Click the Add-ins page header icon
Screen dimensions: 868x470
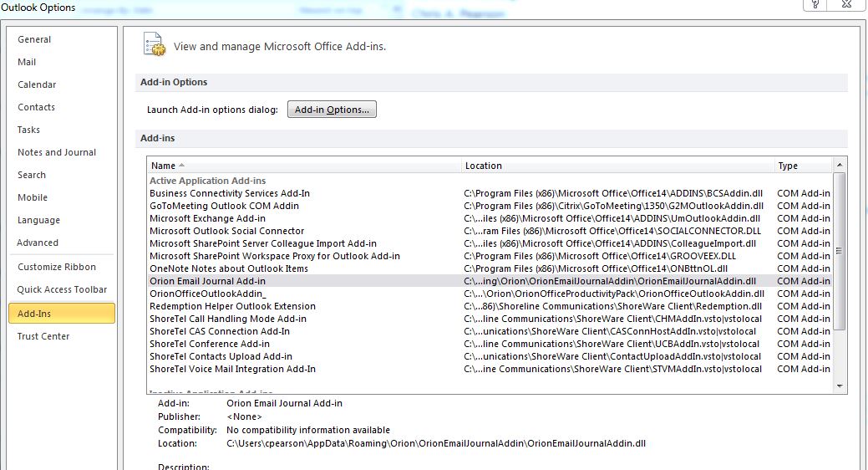(x=153, y=44)
